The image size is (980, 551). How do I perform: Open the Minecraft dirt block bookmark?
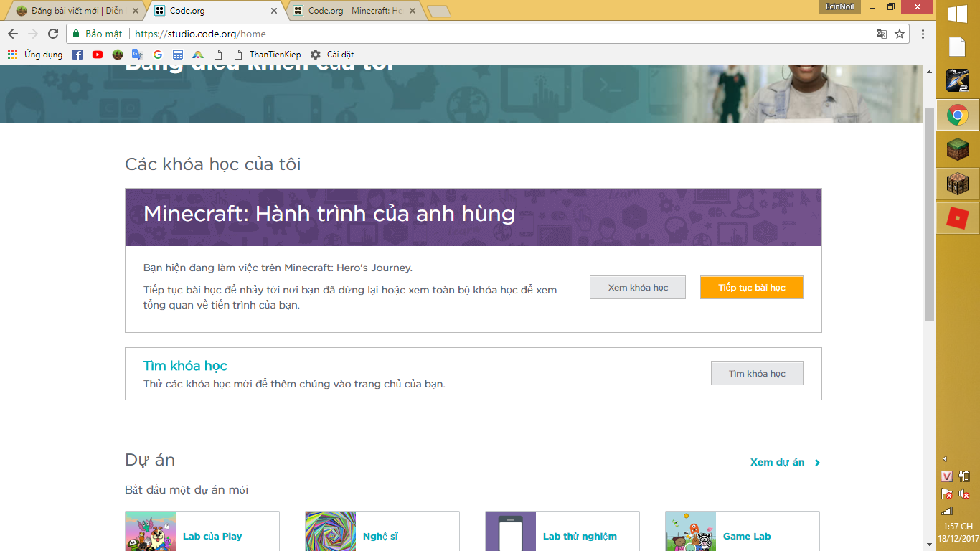coord(118,55)
